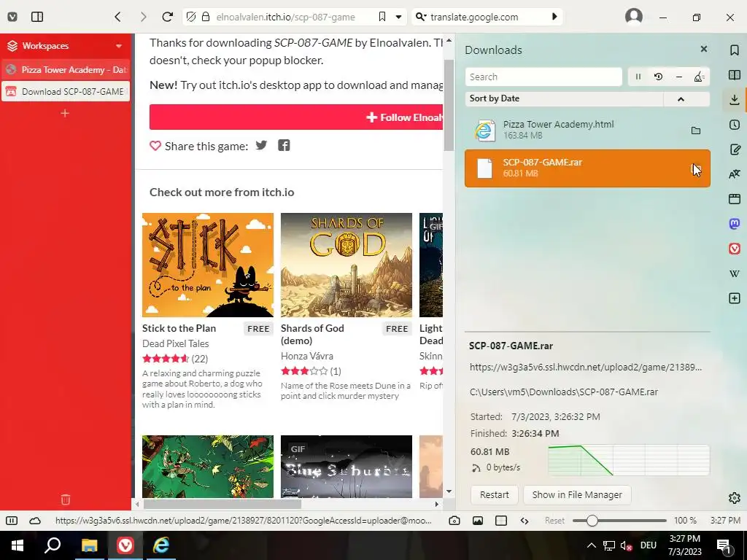Open the Window panel

[734, 199]
